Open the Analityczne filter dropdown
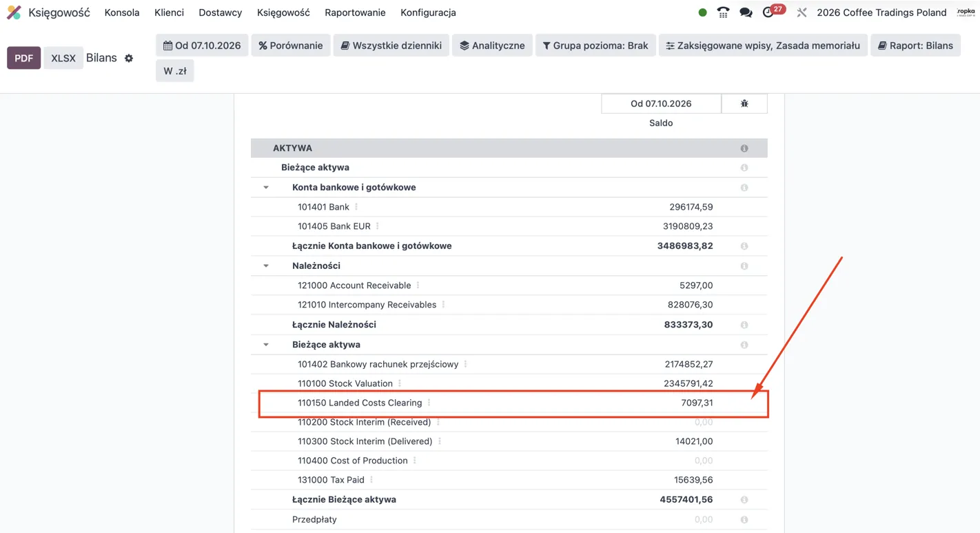Screen dimensions: 980x533 coord(492,46)
